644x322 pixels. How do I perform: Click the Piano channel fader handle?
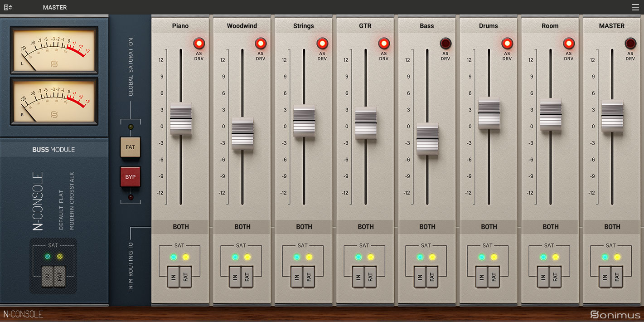tap(181, 119)
